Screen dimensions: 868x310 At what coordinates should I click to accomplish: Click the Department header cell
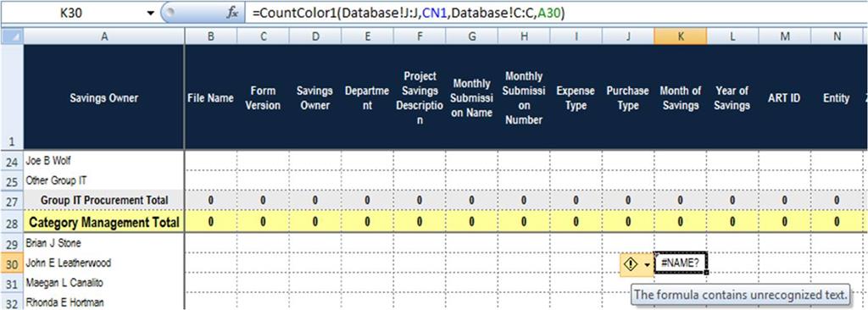tap(367, 97)
